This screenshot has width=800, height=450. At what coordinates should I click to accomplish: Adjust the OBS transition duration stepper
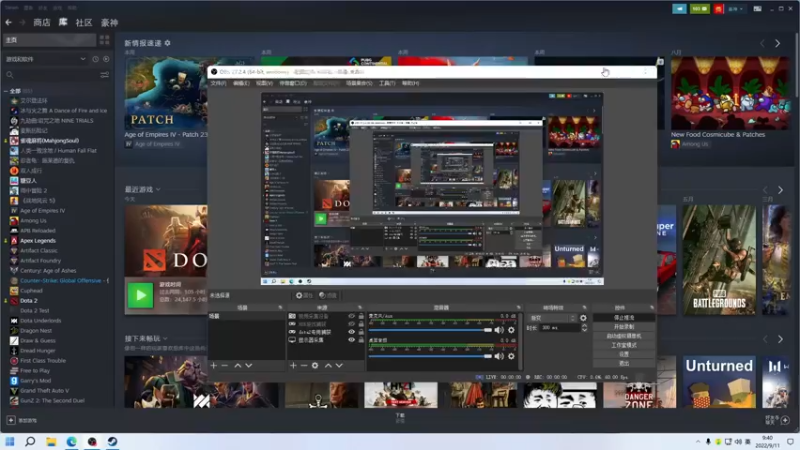584,328
